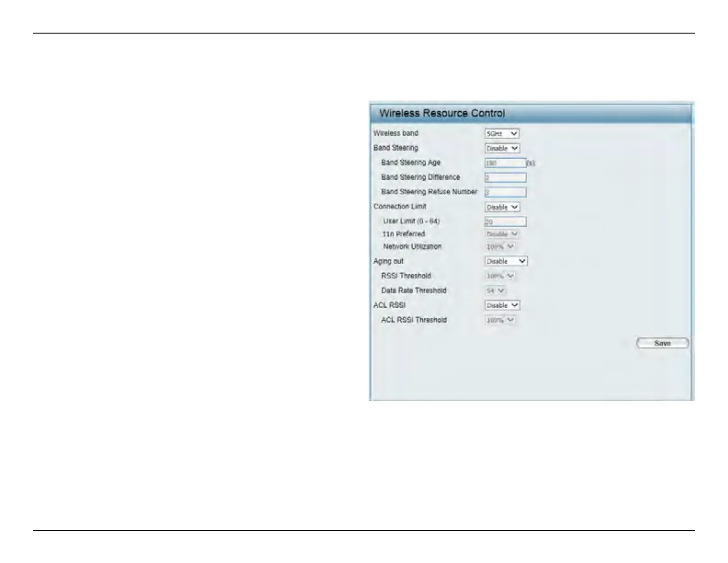This screenshot has height=563, width=728.
Task: Click the Band Steering label
Action: [x=396, y=148]
